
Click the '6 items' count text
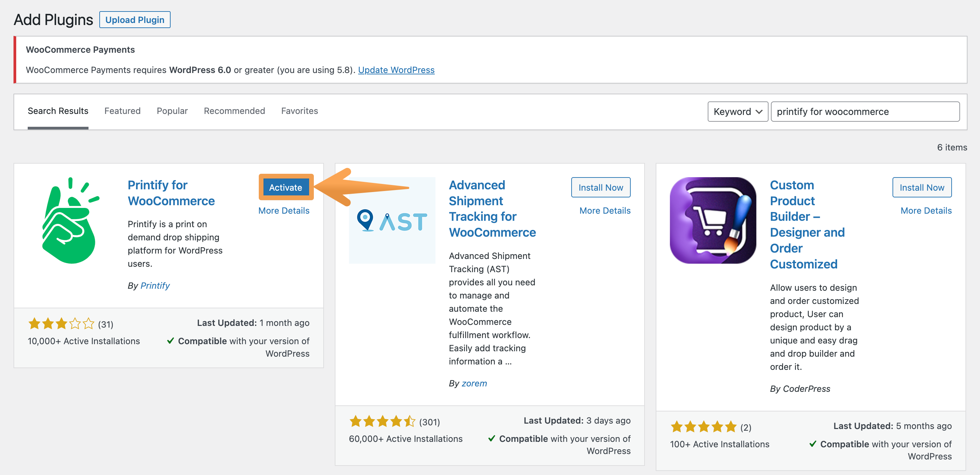(x=952, y=147)
